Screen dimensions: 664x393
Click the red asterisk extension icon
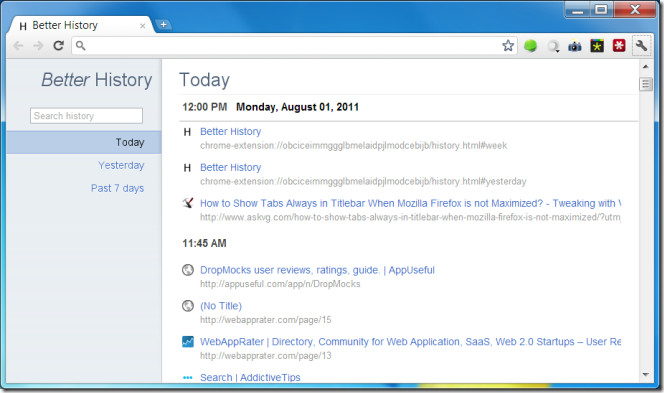[x=619, y=45]
